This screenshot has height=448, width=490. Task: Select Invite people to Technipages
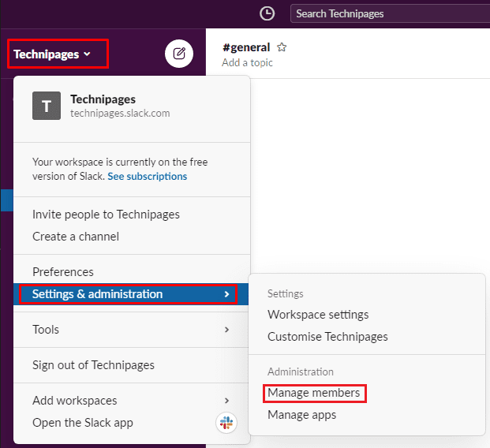106,215
